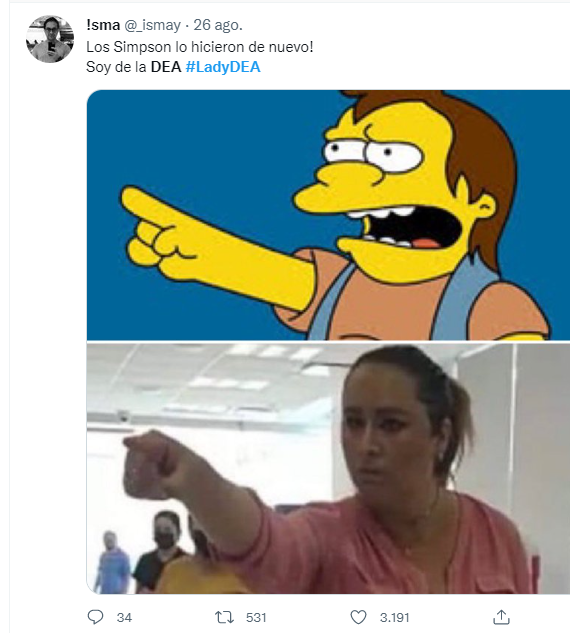The image size is (570, 633).
Task: Click the masked man in the photo background
Action: coord(161,551)
